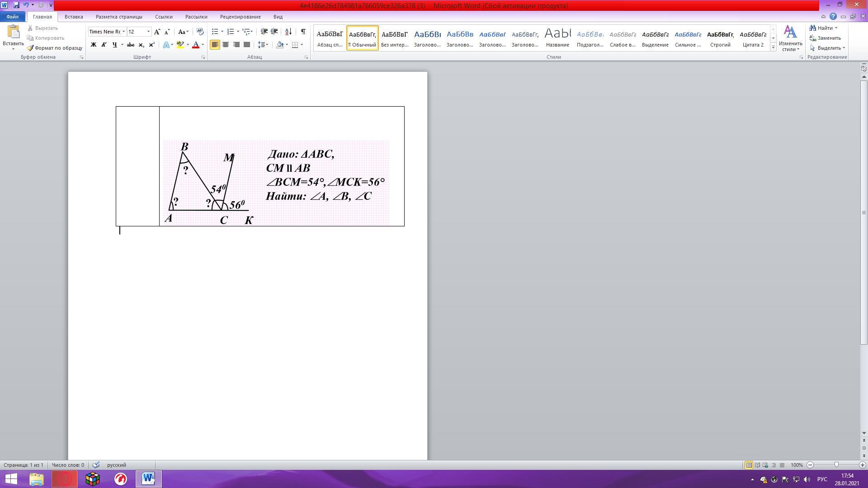Toggle Bold (Ж) formatting

point(94,45)
